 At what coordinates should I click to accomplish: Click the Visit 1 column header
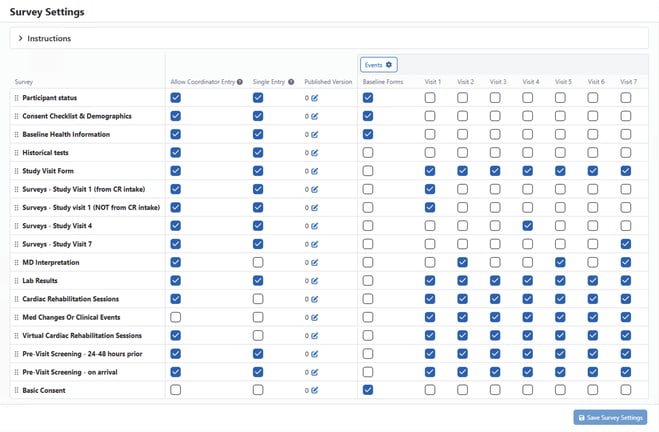pyautogui.click(x=433, y=82)
